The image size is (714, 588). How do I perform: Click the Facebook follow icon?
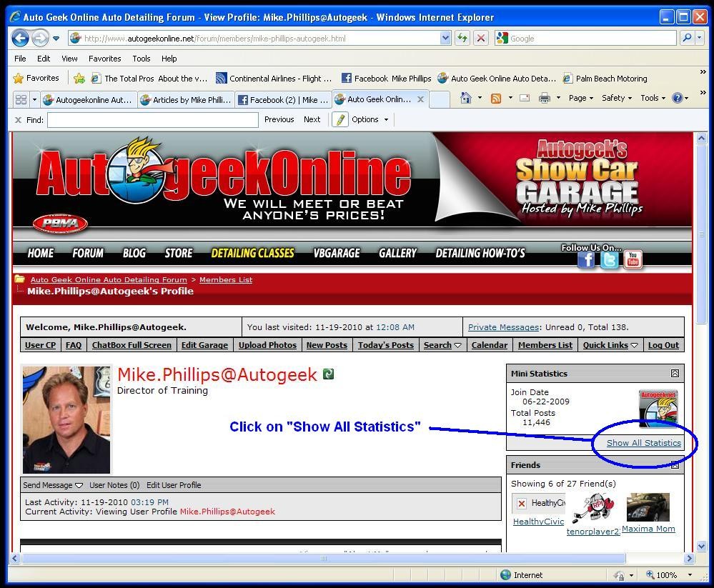tap(587, 260)
